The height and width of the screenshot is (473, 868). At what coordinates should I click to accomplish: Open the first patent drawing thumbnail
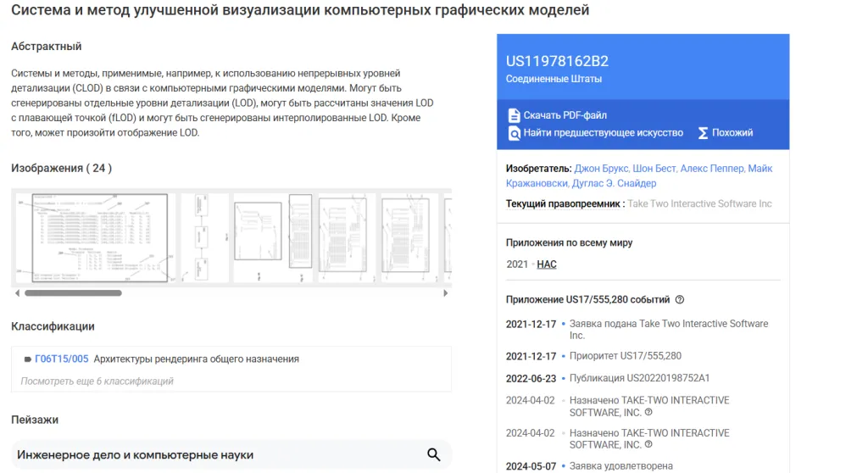[99, 238]
